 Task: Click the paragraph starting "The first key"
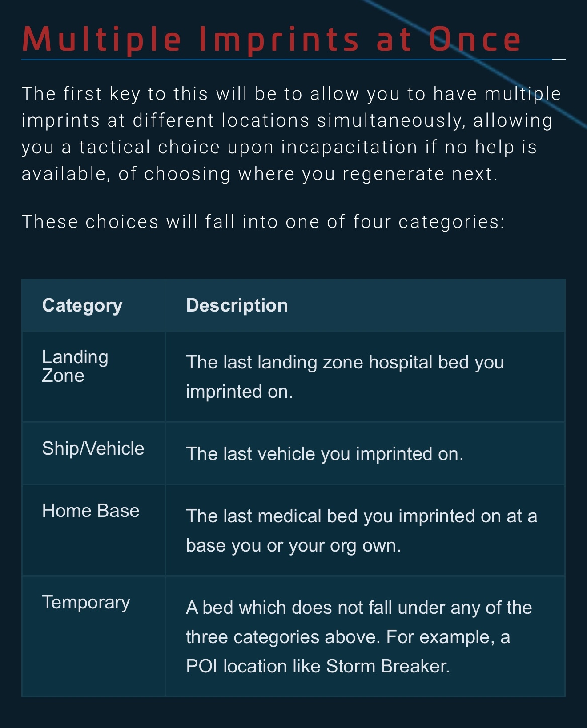(291, 134)
